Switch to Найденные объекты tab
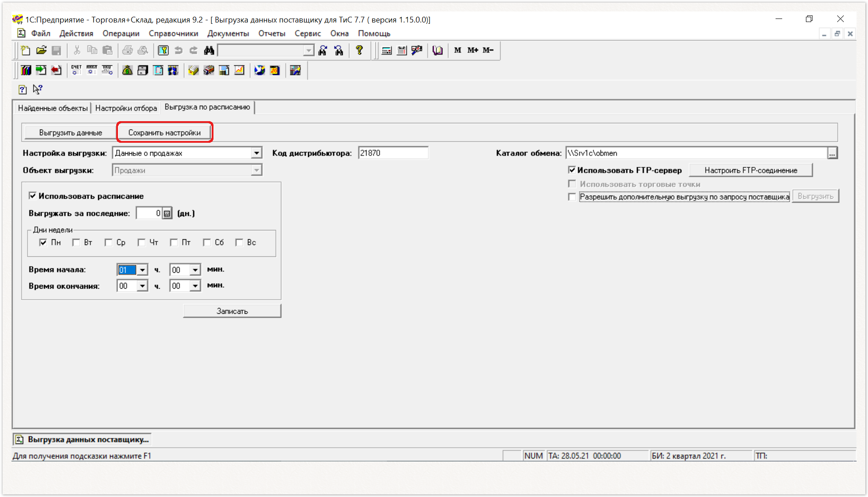Viewport: 868px width, 497px height. pos(53,108)
